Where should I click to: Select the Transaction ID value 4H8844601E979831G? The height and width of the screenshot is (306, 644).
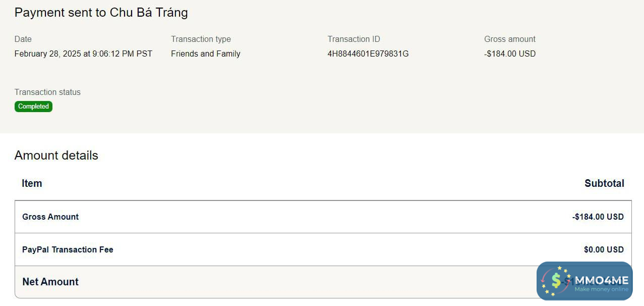(x=368, y=54)
